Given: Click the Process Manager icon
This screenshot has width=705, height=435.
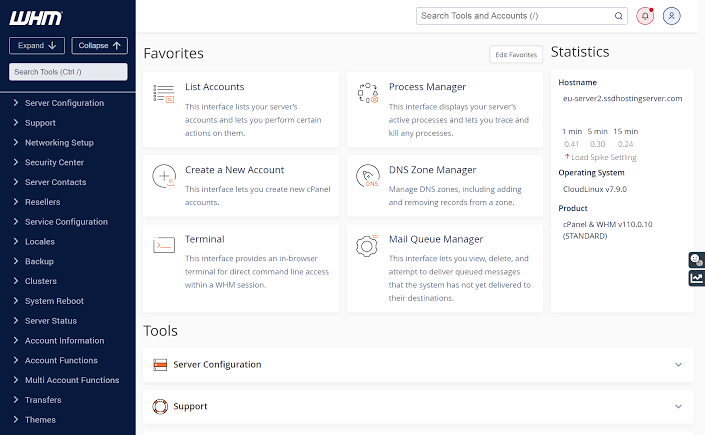Looking at the screenshot, I should pyautogui.click(x=367, y=94).
